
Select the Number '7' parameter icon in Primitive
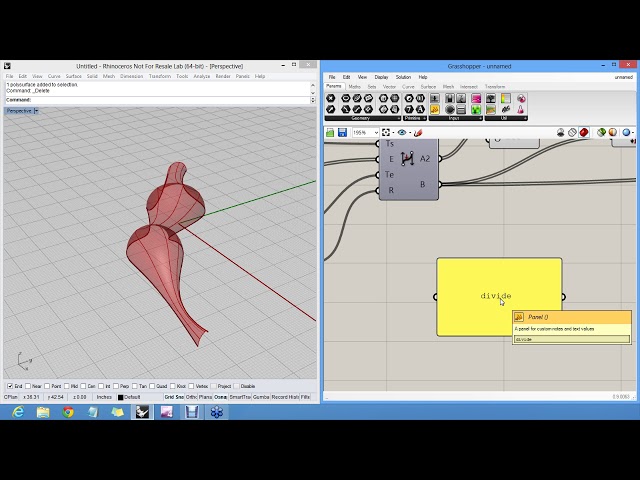(409, 109)
